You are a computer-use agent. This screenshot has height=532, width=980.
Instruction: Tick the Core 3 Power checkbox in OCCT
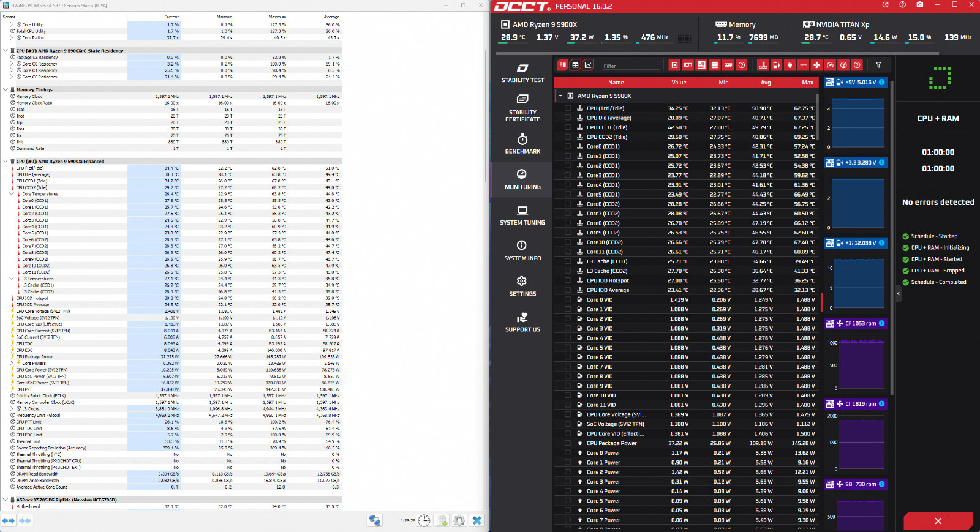[568, 482]
